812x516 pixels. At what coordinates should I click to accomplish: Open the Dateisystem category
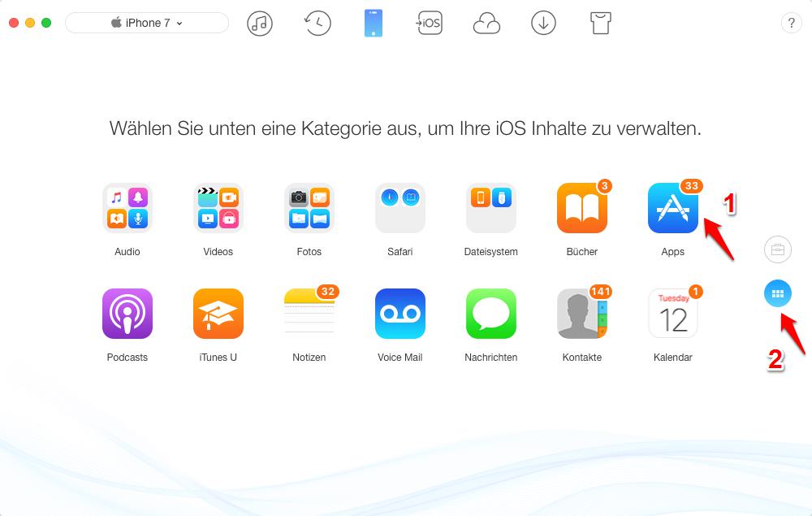pyautogui.click(x=491, y=208)
